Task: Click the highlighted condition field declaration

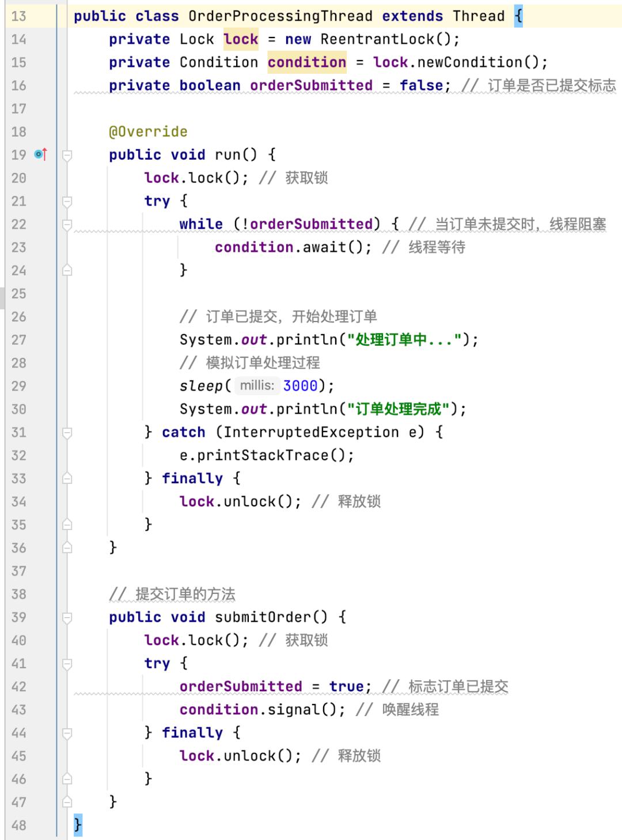Action: [307, 62]
